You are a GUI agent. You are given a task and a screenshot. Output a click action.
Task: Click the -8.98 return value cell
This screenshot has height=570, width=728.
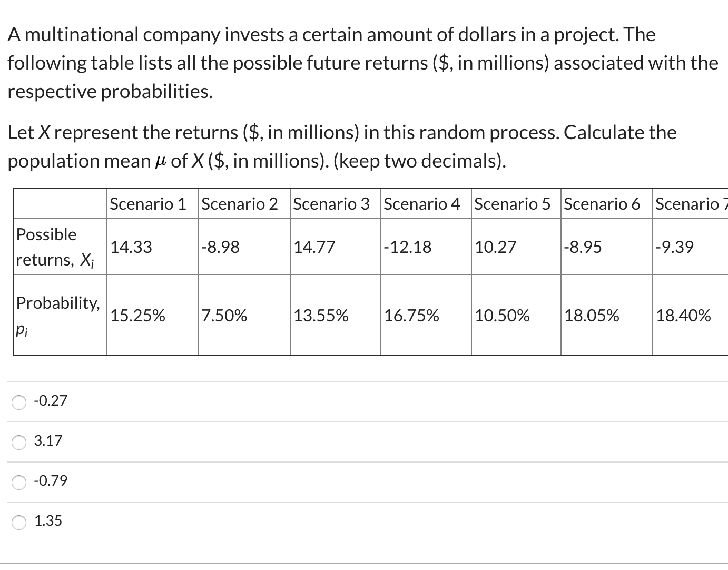[x=244, y=247]
